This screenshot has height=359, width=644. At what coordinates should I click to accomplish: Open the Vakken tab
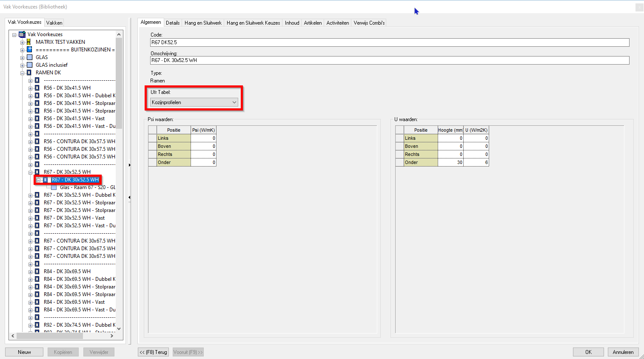54,22
